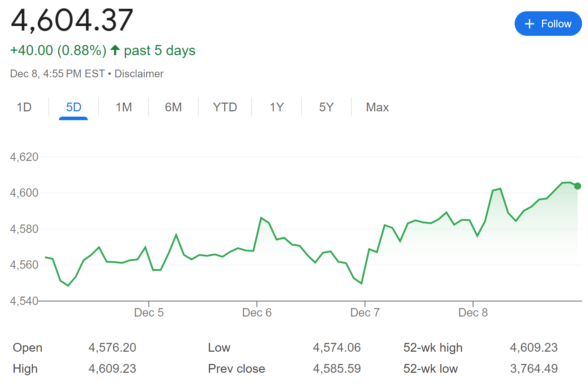Click the green endpoint dot on chart
This screenshot has height=384, width=588.
(577, 186)
